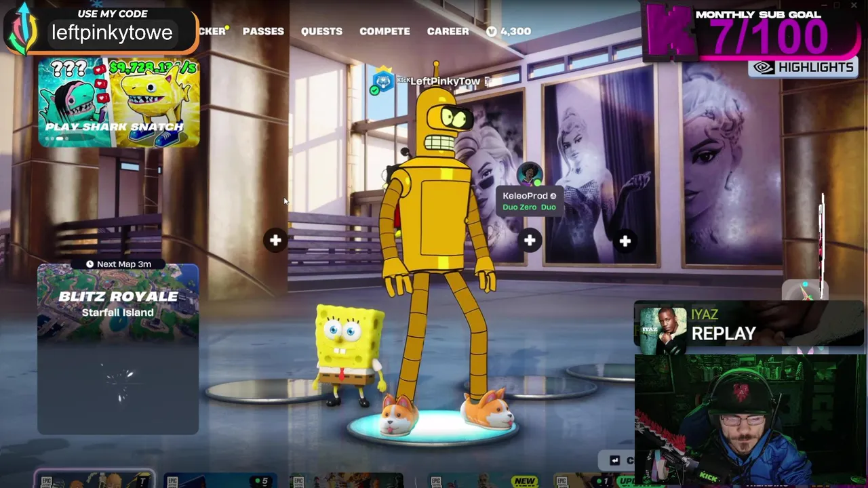This screenshot has width=868, height=488.
Task: Click the LeftPinkyTow player name
Action: pyautogui.click(x=445, y=81)
